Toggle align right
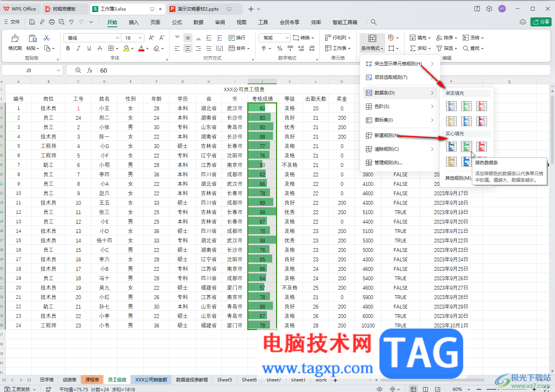555x392 pixels. (198, 48)
